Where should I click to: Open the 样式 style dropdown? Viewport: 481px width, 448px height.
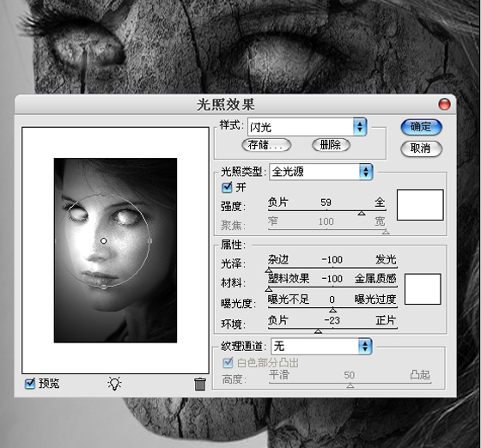tap(307, 127)
